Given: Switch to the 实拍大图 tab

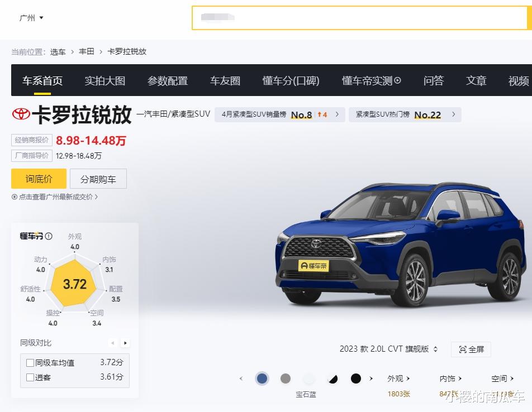Looking at the screenshot, I should [105, 80].
